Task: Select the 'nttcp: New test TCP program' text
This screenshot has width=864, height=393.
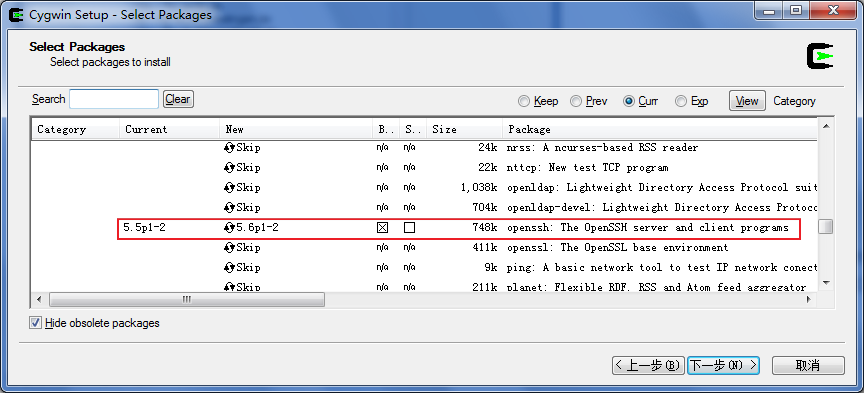Action: 587,168
